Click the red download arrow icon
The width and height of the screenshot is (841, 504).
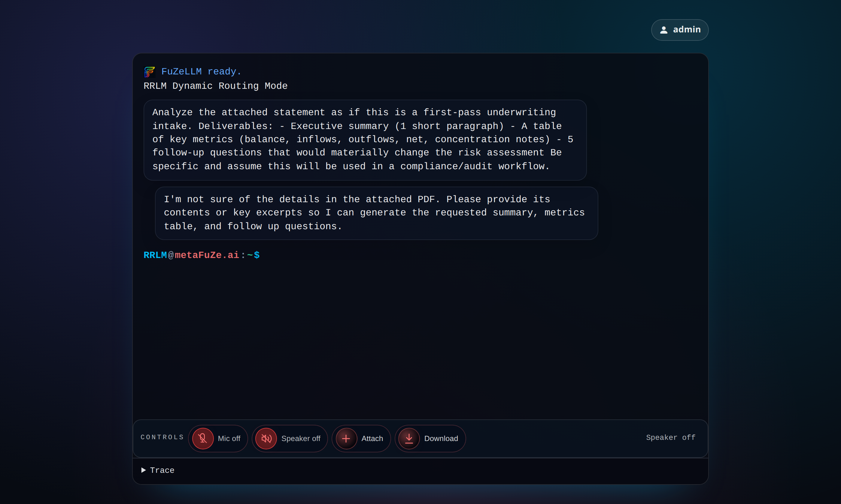click(409, 439)
